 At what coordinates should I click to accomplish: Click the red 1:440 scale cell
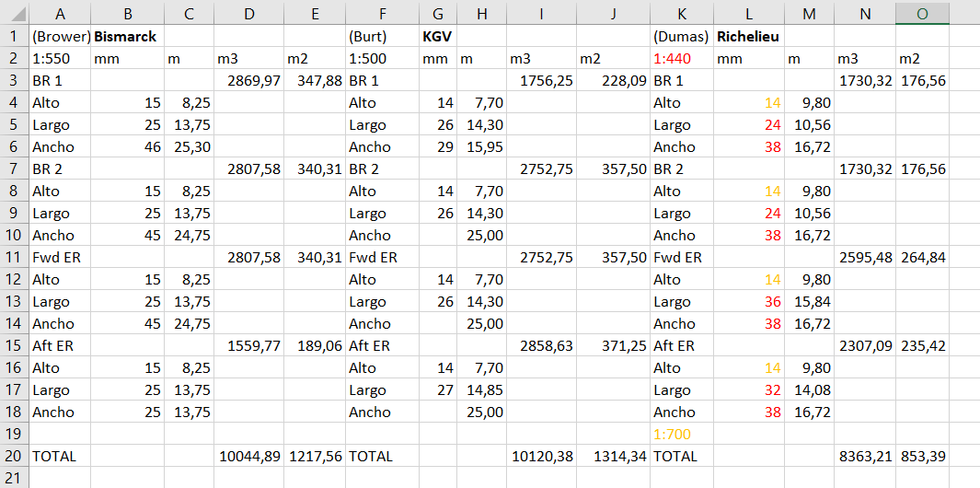click(682, 59)
